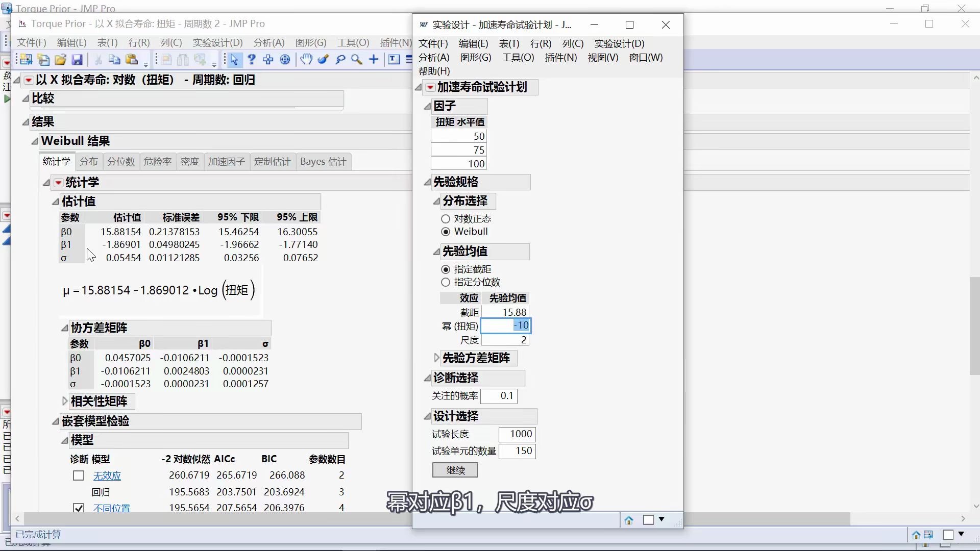Select the Crosshairs plus tool
The height and width of the screenshot is (551, 980).
[374, 60]
